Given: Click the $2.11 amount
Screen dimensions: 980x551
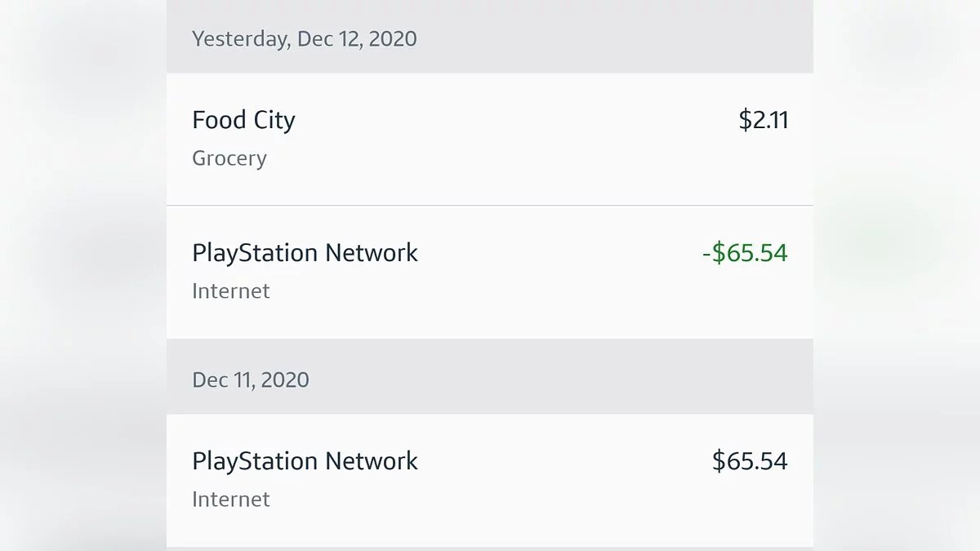Looking at the screenshot, I should point(764,120).
